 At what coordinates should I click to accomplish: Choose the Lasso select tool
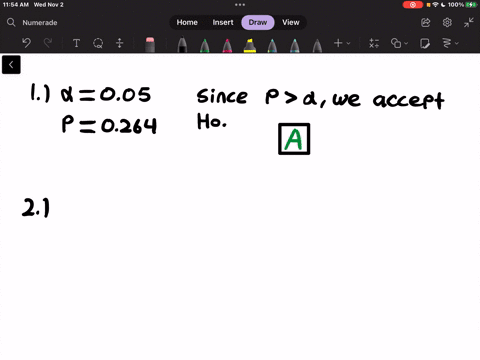click(98, 43)
